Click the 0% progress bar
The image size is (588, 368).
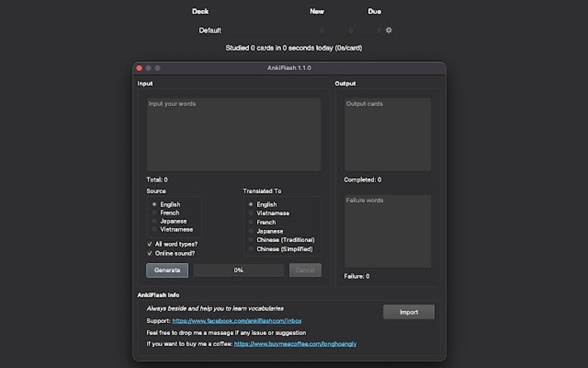point(238,270)
